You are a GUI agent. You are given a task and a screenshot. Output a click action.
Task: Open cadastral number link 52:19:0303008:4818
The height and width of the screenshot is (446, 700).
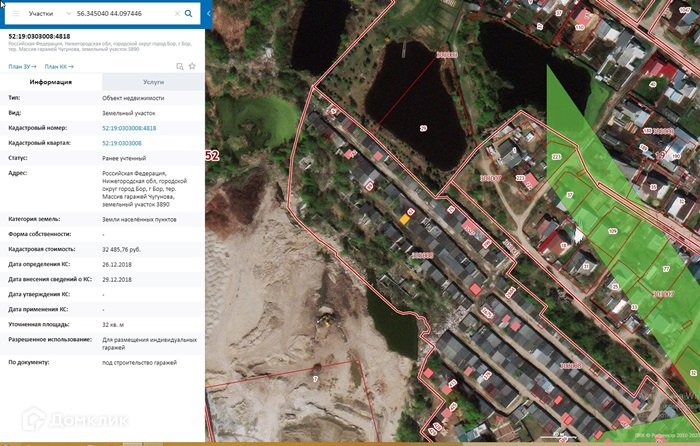129,128
